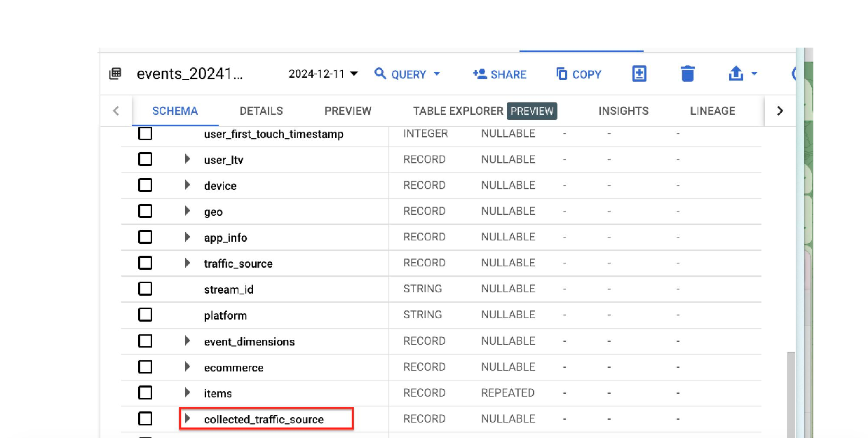Select the Query magnifying glass icon
Image resolution: width=868 pixels, height=438 pixels.
[x=380, y=74]
